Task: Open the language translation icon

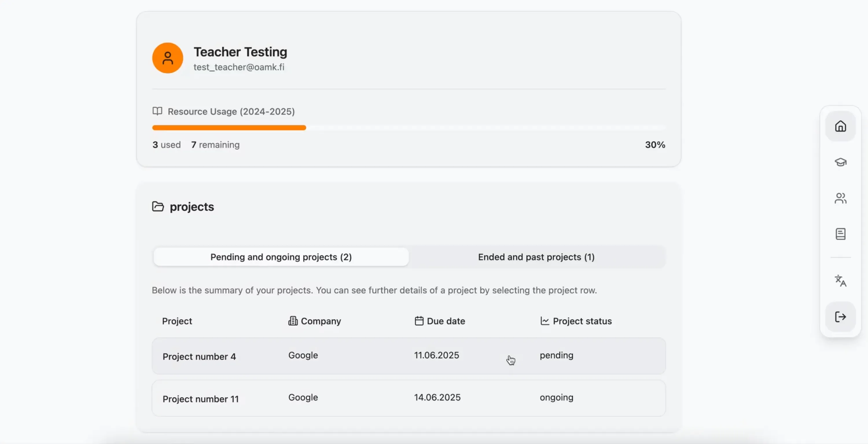Action: [x=841, y=281]
